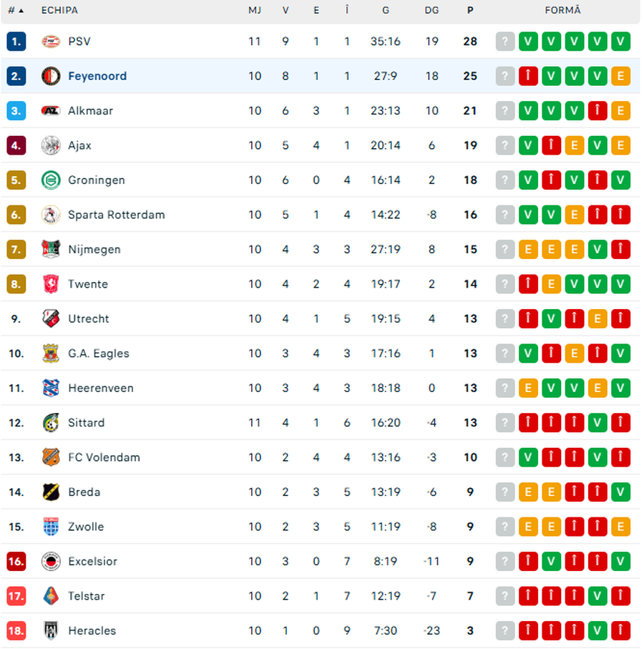Click the Twente team crest

tap(51, 284)
